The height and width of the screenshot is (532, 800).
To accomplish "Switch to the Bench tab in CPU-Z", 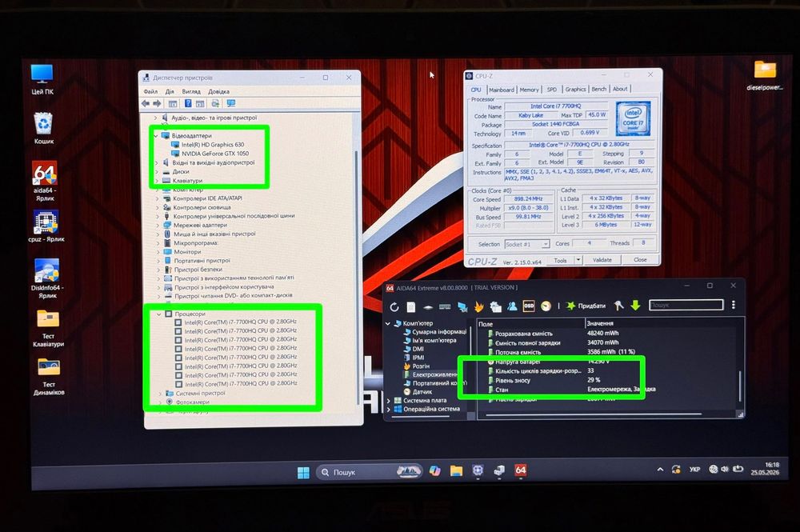I will [x=599, y=89].
